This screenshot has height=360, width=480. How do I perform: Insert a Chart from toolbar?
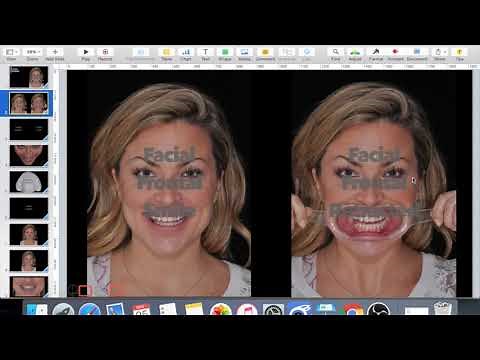[x=186, y=52]
